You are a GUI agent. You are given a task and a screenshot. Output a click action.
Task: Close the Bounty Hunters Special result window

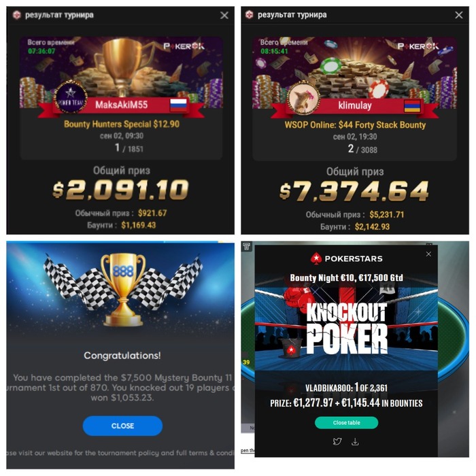click(224, 15)
